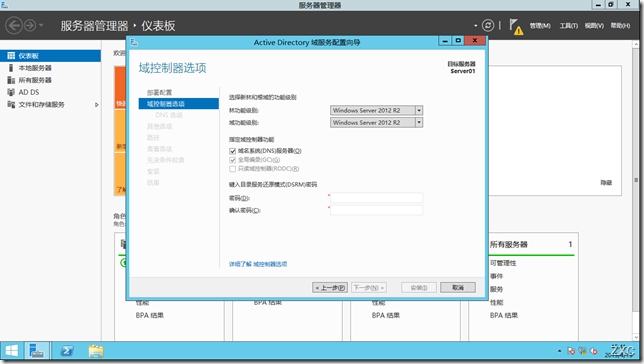This screenshot has height=364, width=644.
Task: Click the 文件和存储服务 sidebar icon
Action: point(11,104)
